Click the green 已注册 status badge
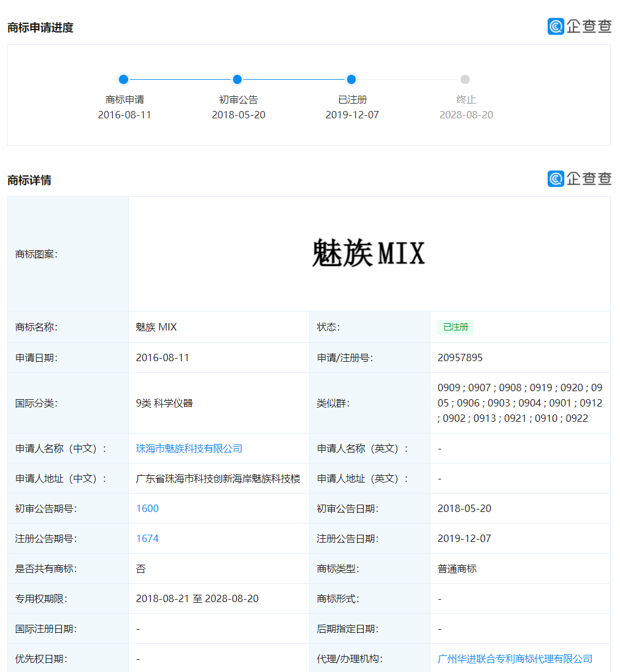 pyautogui.click(x=455, y=327)
